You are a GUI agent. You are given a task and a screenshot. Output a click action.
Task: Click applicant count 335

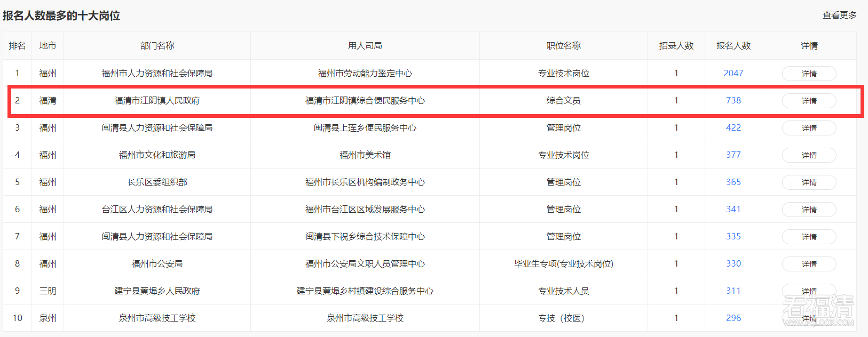733,236
